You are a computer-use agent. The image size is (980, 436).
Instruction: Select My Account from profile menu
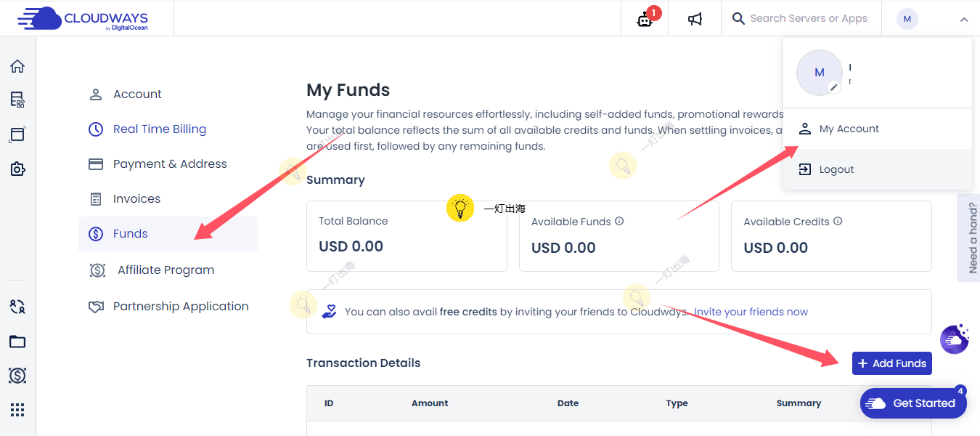point(849,129)
